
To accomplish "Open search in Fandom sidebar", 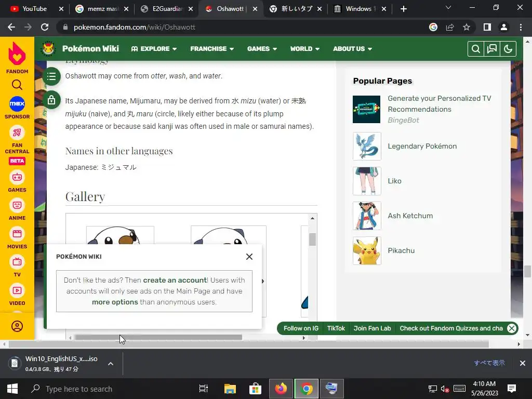I will 17,85.
